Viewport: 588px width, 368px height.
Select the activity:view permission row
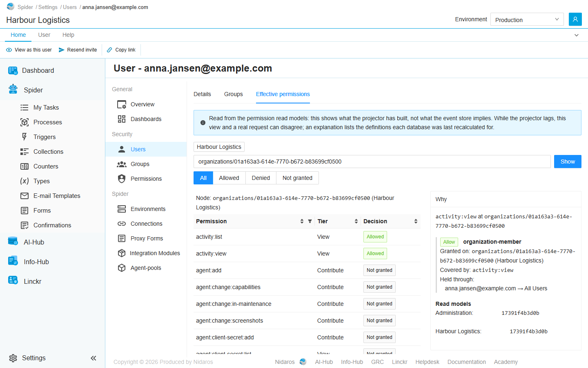(307, 254)
